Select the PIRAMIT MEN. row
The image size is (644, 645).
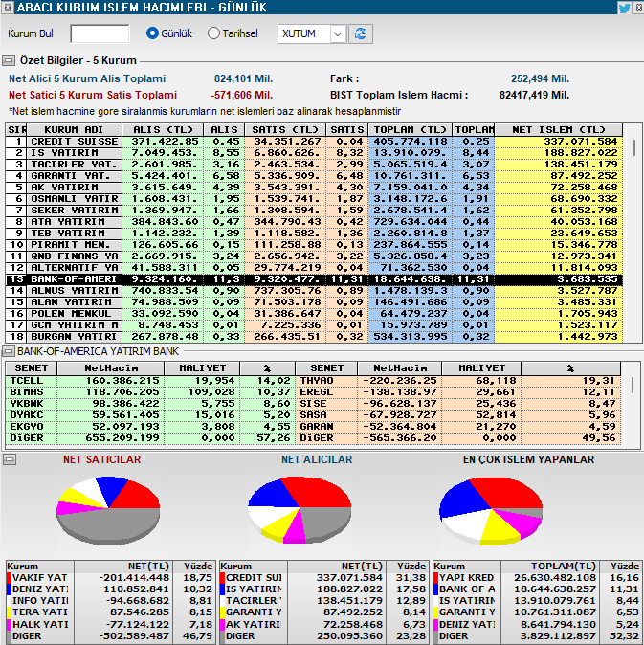pos(314,245)
